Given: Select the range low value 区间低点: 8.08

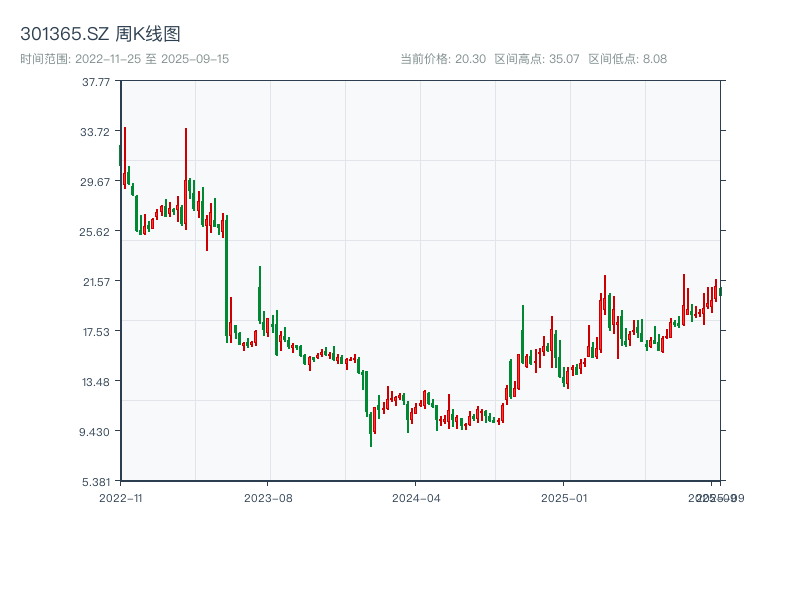Looking at the screenshot, I should tap(628, 59).
